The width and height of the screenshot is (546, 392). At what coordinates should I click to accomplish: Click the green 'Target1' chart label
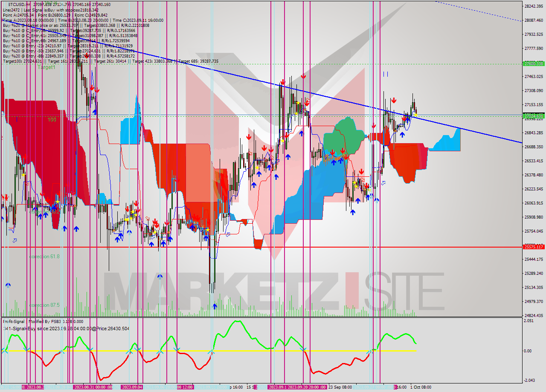pyautogui.click(x=46, y=67)
